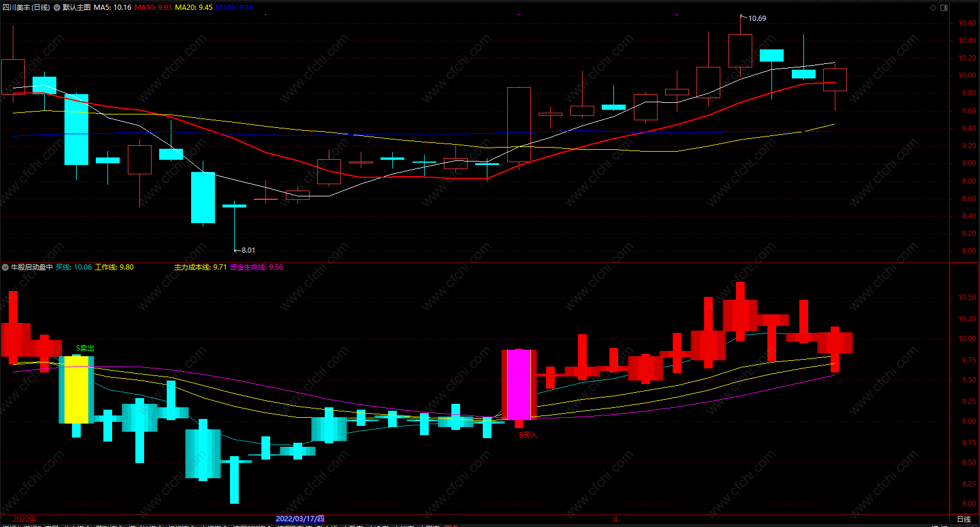Click the 2022年 year label
The image size is (980, 527).
(24, 519)
